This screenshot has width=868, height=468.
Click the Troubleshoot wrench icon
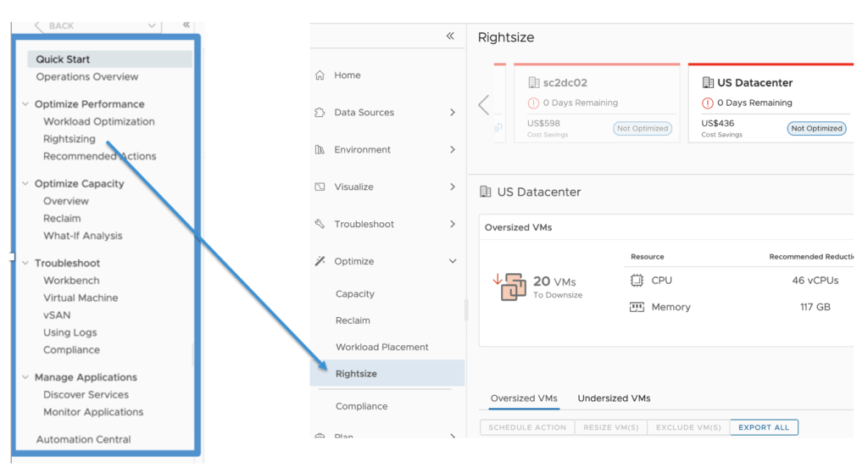(x=320, y=225)
